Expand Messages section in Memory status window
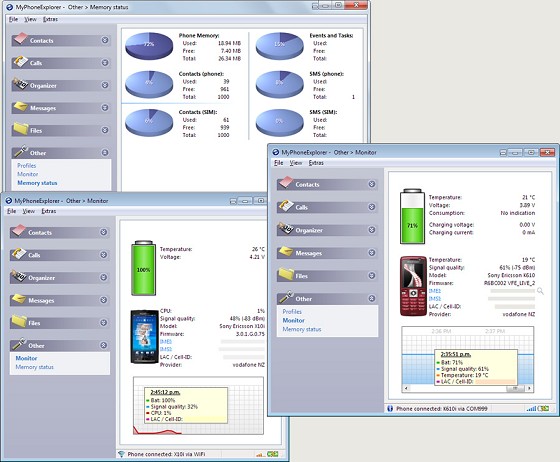The width and height of the screenshot is (560, 462). coord(105,107)
